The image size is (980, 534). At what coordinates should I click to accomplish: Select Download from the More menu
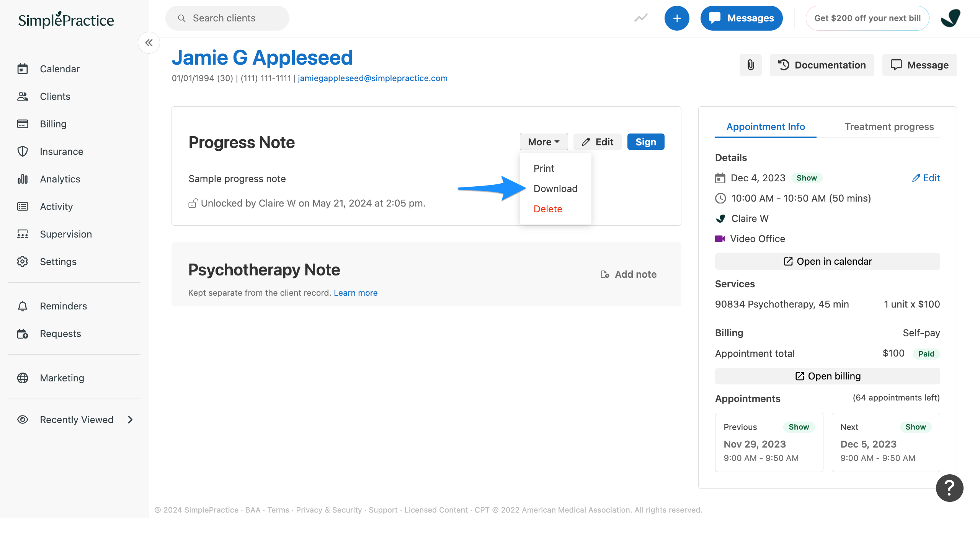555,189
